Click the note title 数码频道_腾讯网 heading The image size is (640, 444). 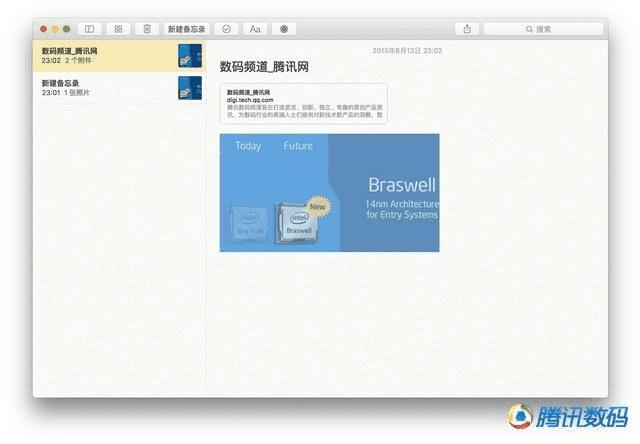[264, 67]
